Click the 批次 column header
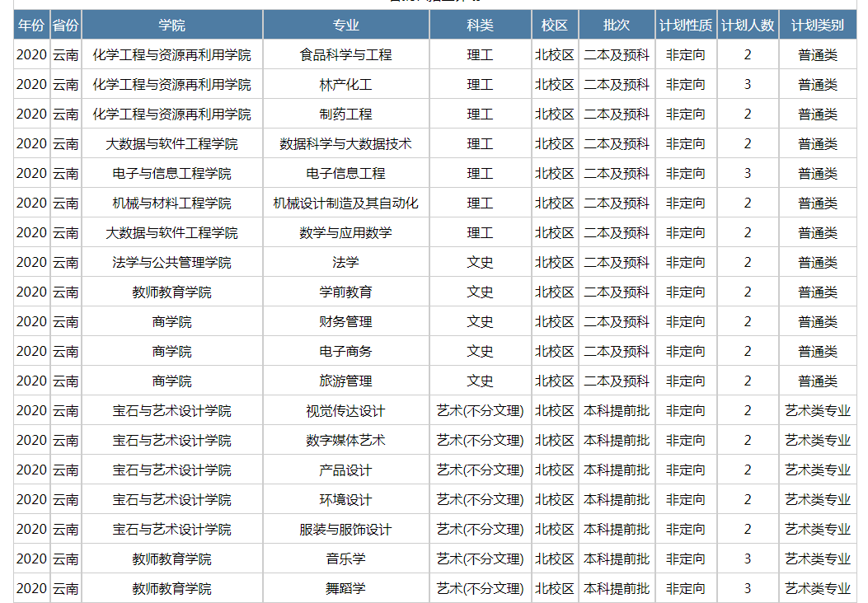868x603 pixels. click(x=616, y=26)
